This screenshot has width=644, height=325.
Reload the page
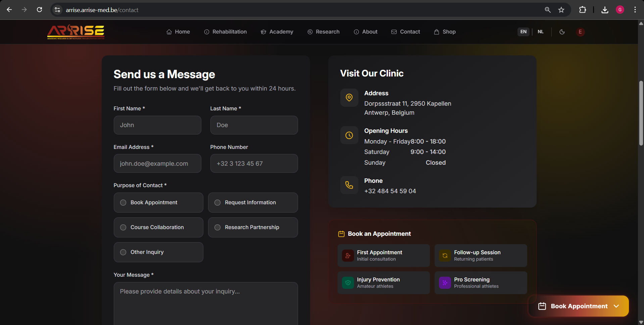(x=40, y=10)
